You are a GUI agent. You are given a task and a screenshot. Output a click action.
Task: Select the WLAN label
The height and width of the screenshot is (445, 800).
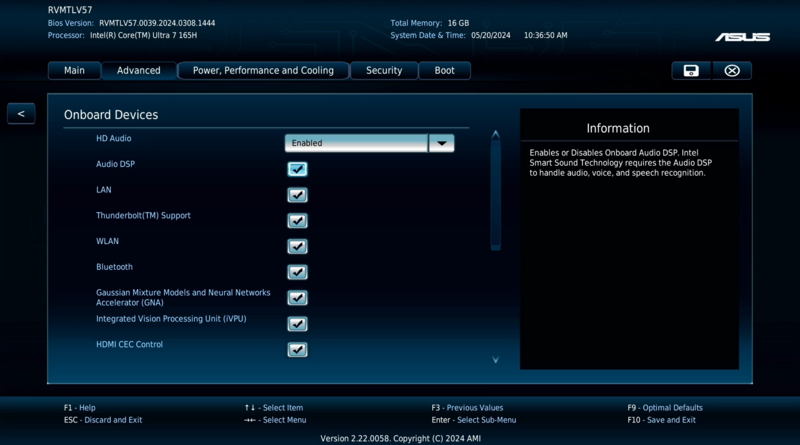pyautogui.click(x=107, y=241)
